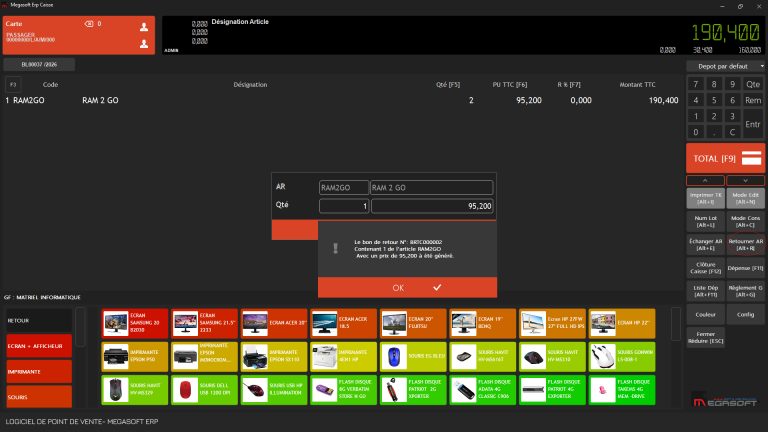This screenshot has height=432, width=768.
Task: Open the Couleur settings button
Action: (x=705, y=314)
